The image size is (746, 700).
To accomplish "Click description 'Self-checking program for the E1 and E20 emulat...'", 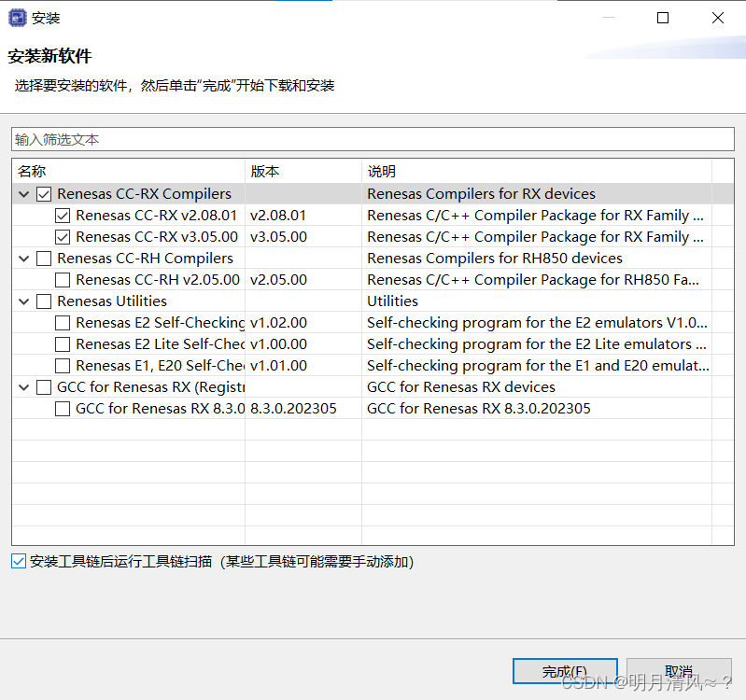I will coord(538,365).
